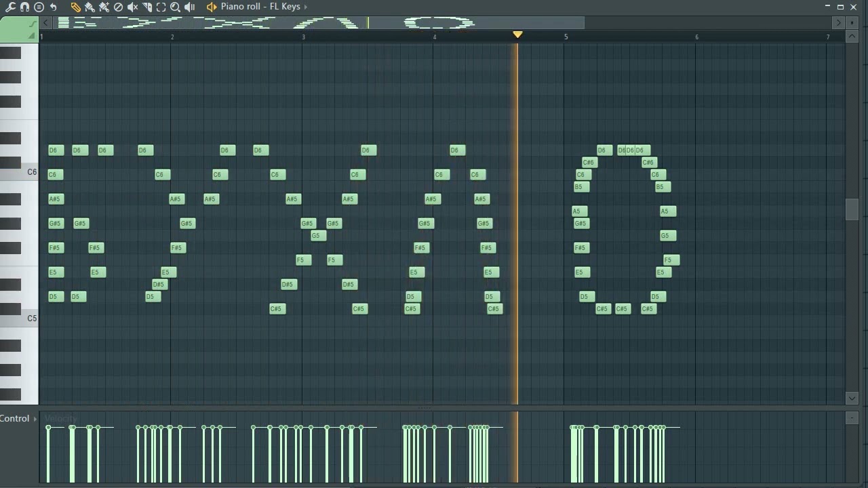Image resolution: width=868 pixels, height=488 pixels.
Task: Expand the arrow after FL Keys title
Action: (x=305, y=7)
